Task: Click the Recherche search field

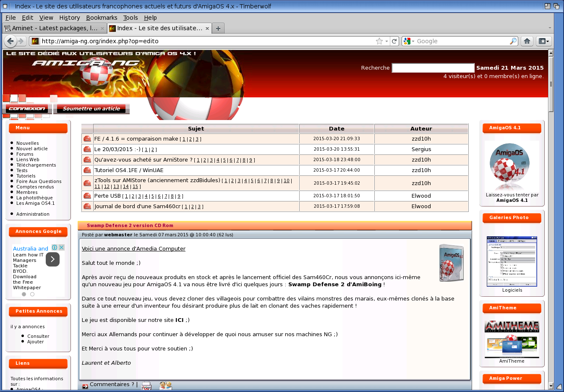Action: click(x=433, y=68)
